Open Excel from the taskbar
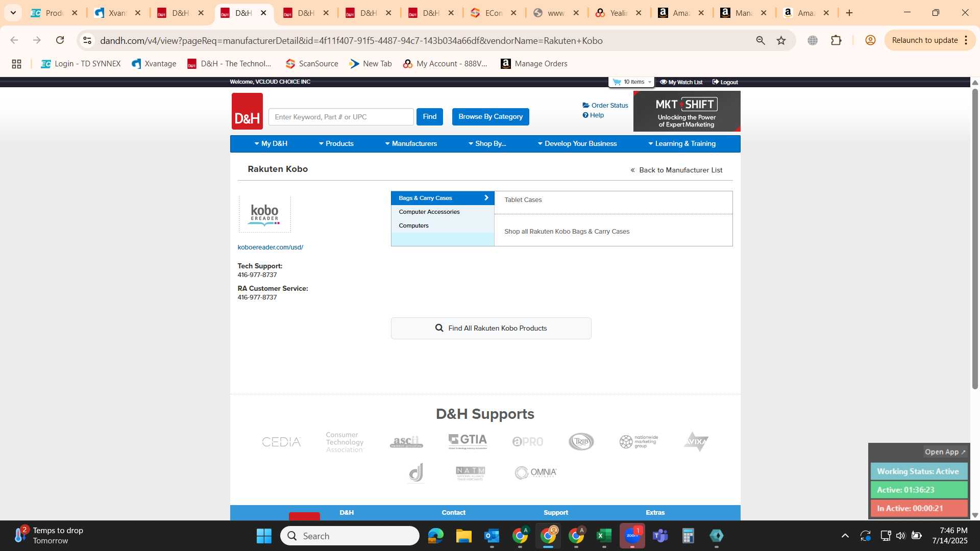The width and height of the screenshot is (980, 551). (x=604, y=536)
